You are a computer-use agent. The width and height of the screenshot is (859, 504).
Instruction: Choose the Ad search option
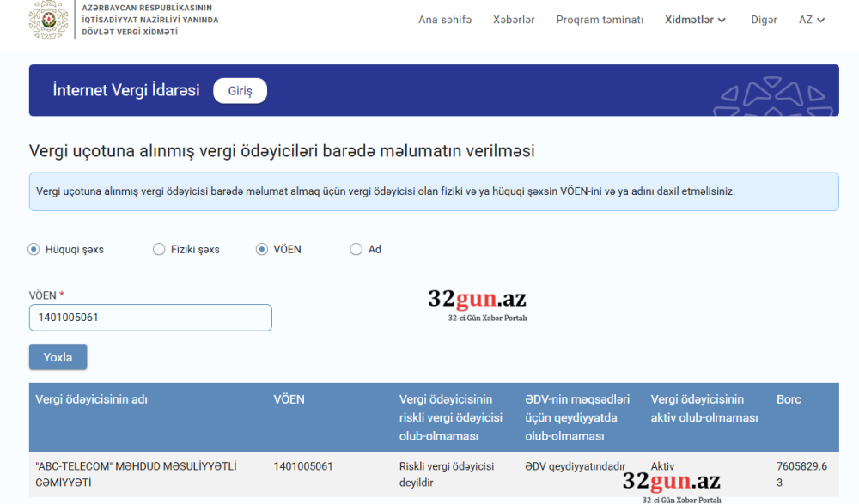point(356,250)
